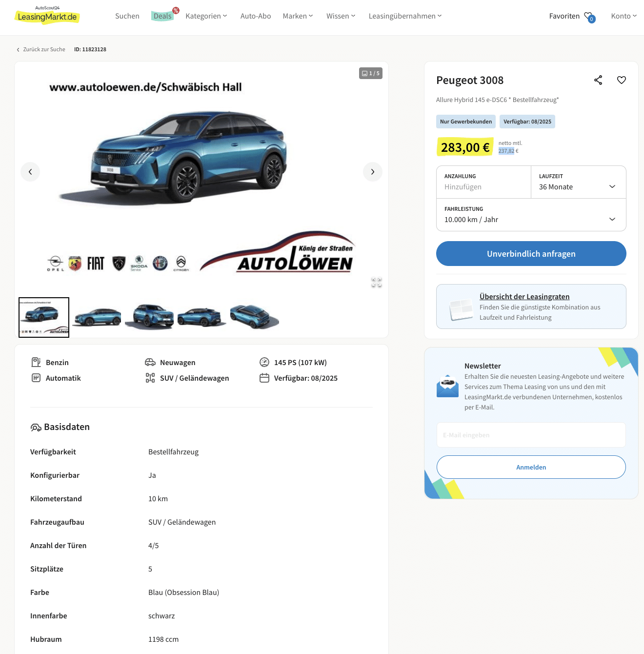644x654 pixels.
Task: Open the Deals tab in navigation
Action: click(163, 16)
